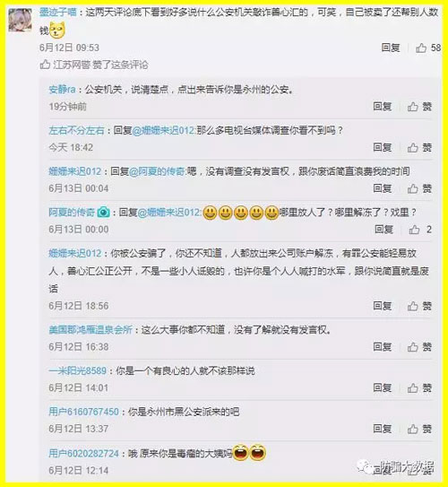
Task: Open the top commenter's avatar picture
Action: (x=20, y=20)
